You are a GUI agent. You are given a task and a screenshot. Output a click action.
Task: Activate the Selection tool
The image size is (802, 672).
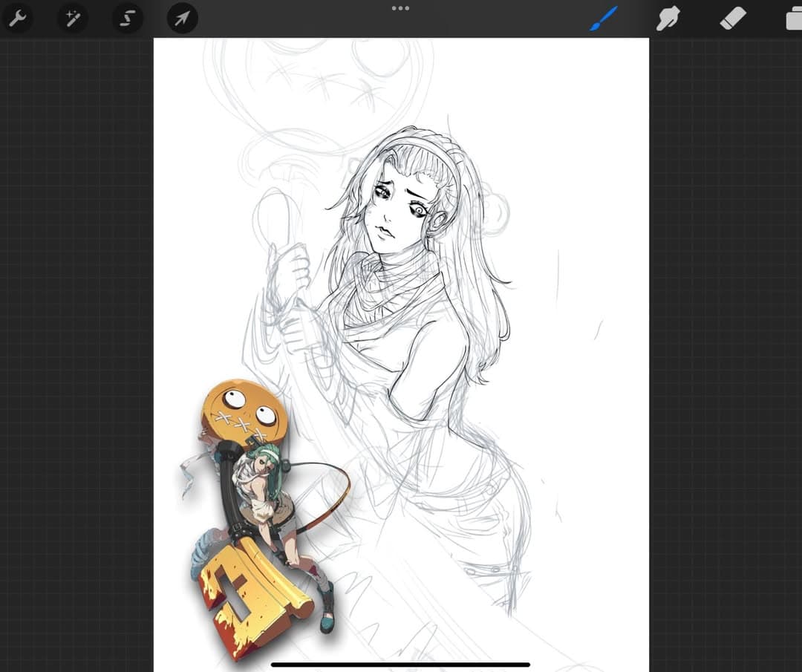[128, 19]
